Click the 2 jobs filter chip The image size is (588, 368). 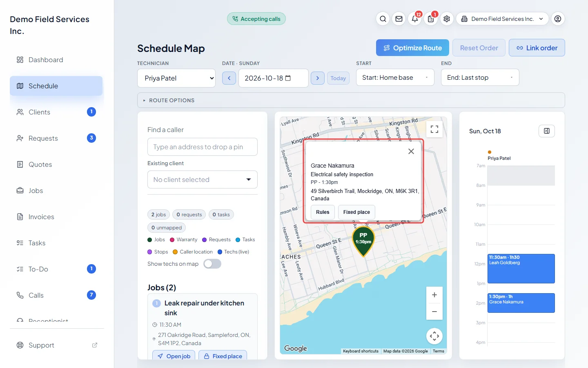(158, 215)
